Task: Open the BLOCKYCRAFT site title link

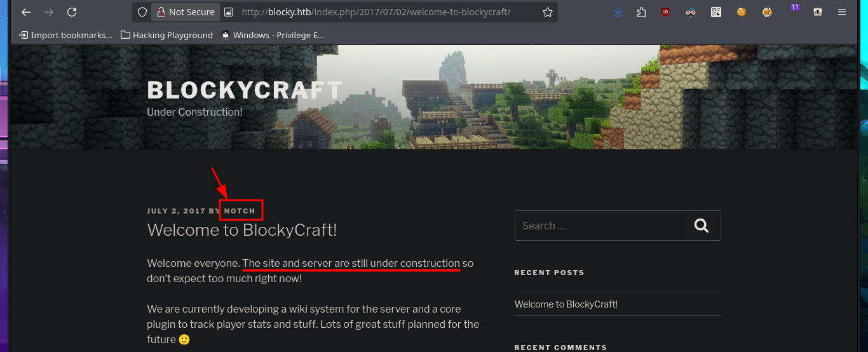Action: point(245,90)
